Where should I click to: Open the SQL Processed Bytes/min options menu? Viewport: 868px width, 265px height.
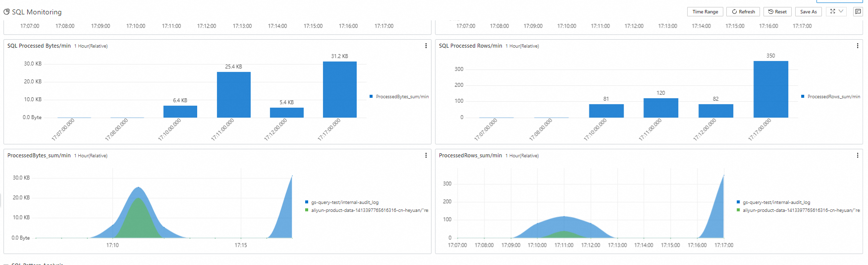pyautogui.click(x=426, y=46)
